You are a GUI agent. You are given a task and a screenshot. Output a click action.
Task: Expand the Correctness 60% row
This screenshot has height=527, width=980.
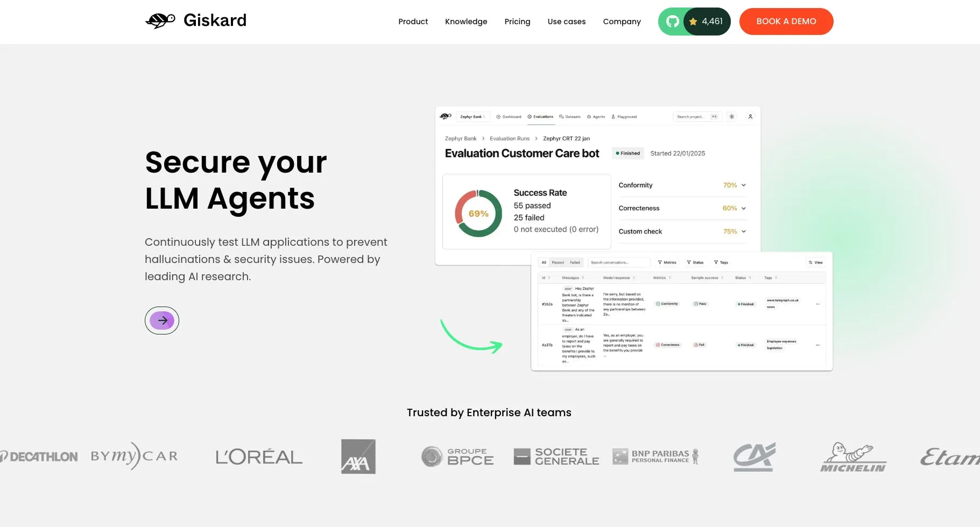682,208
